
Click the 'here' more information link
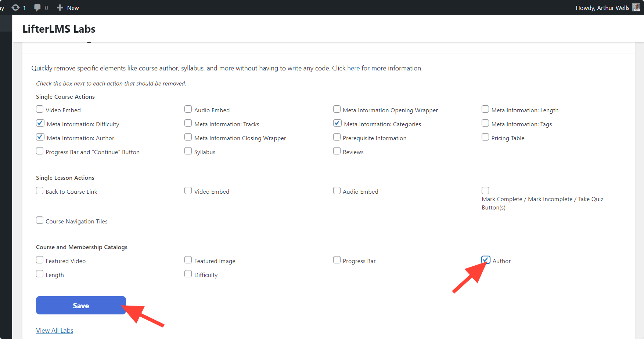pos(353,68)
